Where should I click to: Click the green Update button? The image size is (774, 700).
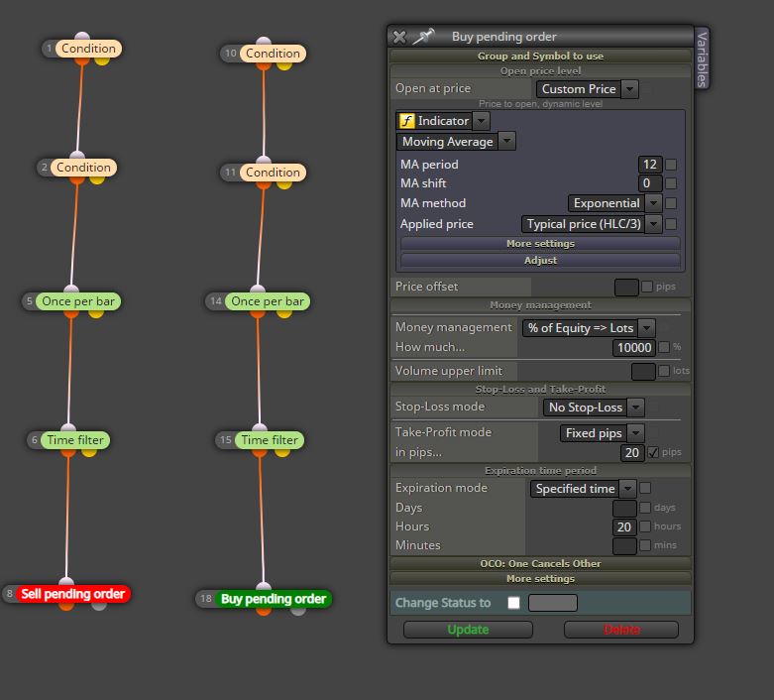click(x=468, y=630)
